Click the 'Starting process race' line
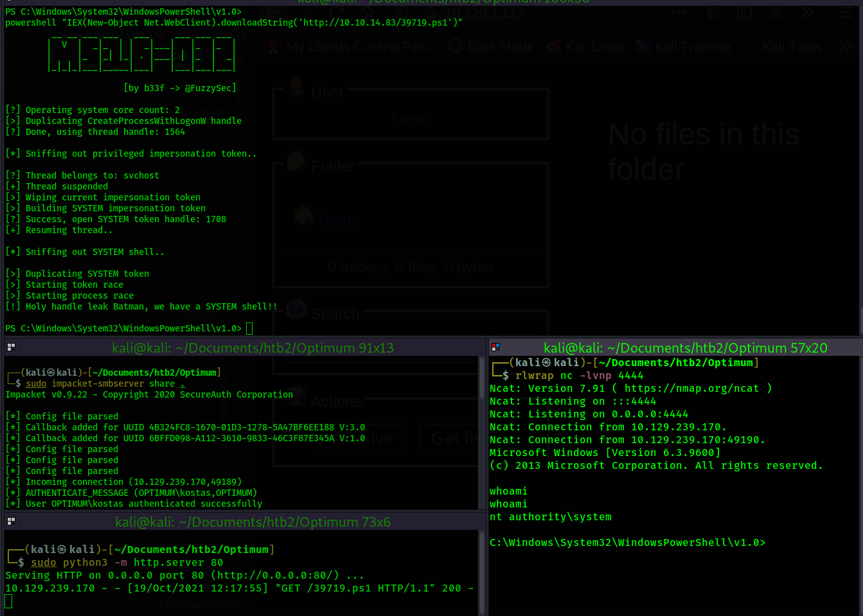This screenshot has width=863, height=616. [69, 295]
